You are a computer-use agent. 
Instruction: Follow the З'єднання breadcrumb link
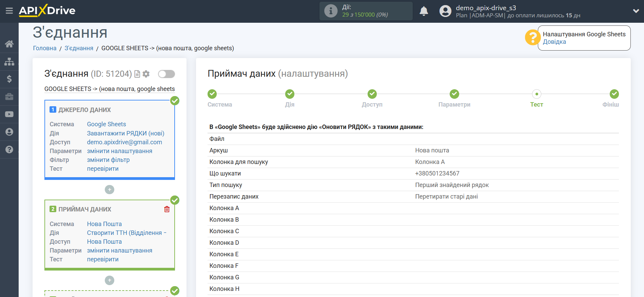pos(79,48)
